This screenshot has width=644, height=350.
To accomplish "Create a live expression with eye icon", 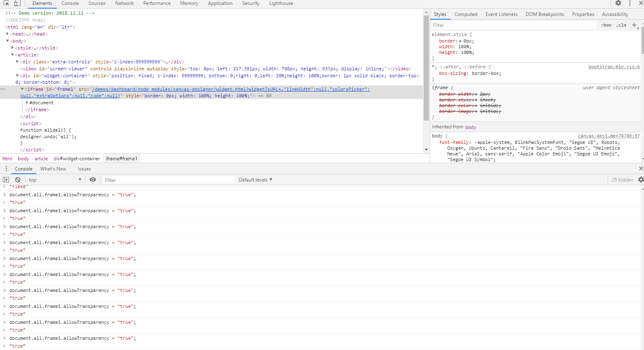I will coord(93,179).
